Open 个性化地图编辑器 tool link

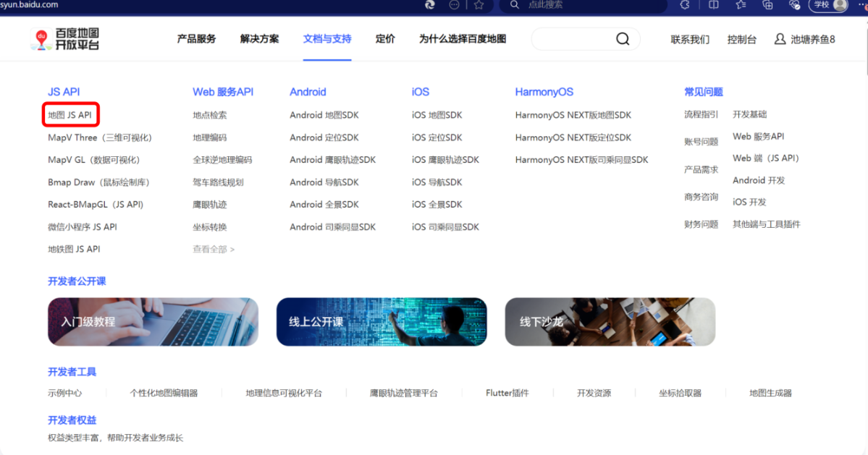pos(164,393)
